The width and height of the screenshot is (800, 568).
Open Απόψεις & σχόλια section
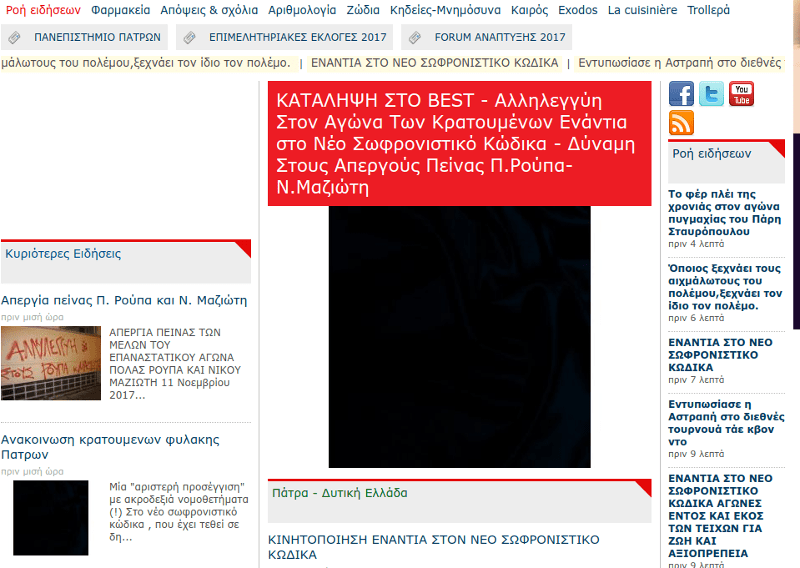point(209,10)
